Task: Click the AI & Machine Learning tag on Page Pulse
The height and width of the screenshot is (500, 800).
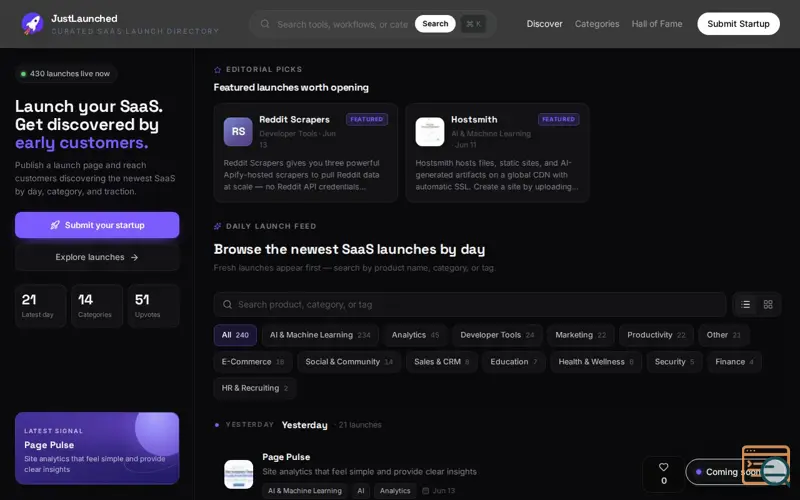Action: tap(305, 491)
